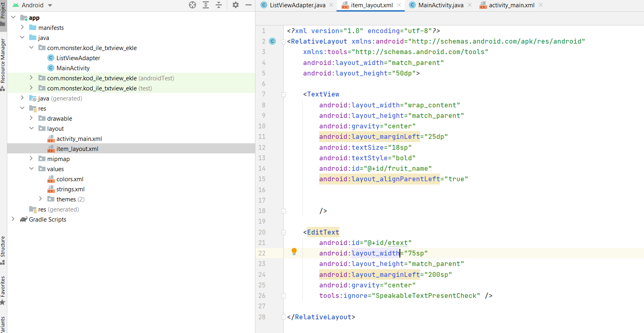The height and width of the screenshot is (333, 644).
Task: Expand the drawable folder
Action: 31,118
